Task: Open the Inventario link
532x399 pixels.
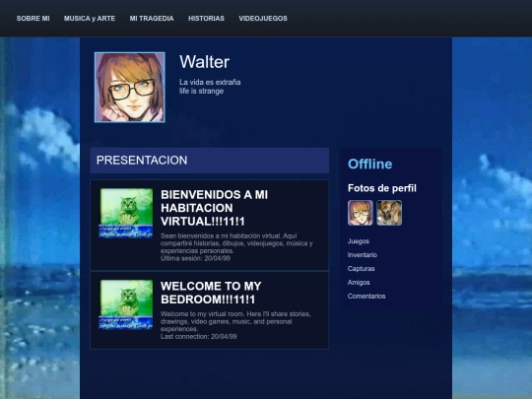Action: [x=362, y=255]
